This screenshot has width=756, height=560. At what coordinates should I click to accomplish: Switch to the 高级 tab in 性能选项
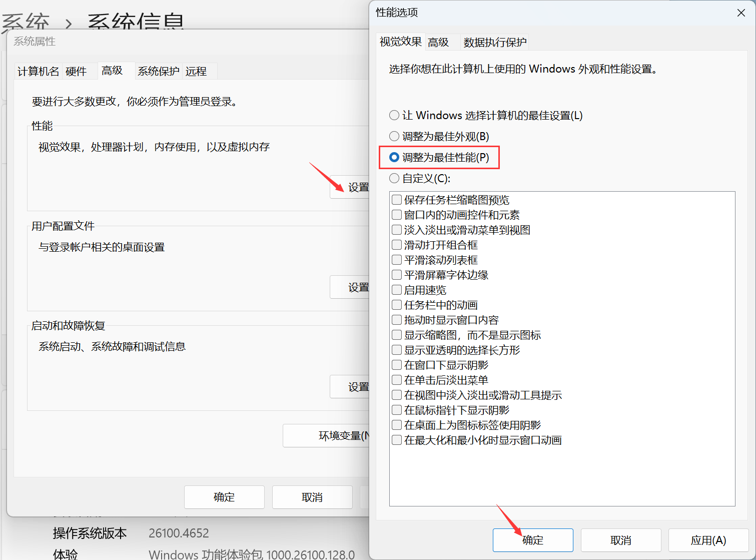[438, 43]
